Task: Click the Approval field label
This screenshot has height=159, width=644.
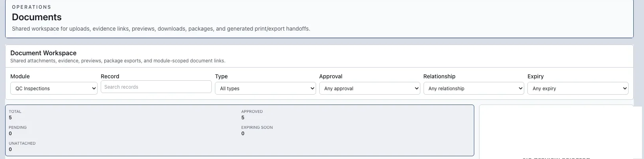Action: tap(331, 76)
